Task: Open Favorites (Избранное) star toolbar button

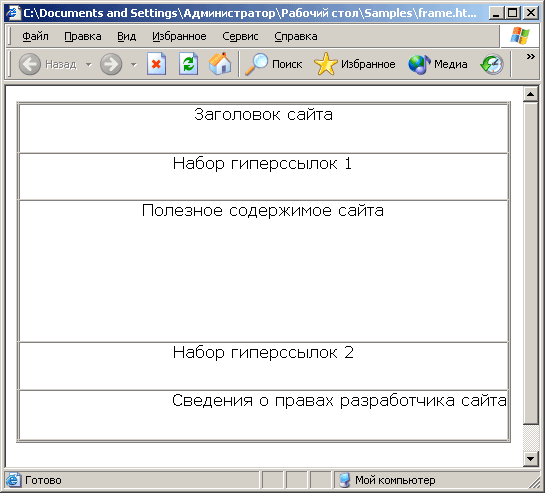Action: pos(355,64)
